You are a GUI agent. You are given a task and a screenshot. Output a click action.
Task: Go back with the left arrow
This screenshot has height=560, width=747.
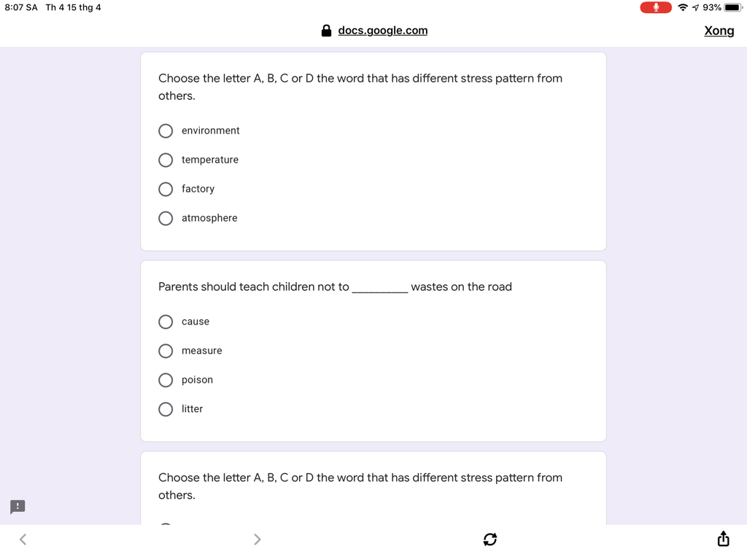click(23, 539)
